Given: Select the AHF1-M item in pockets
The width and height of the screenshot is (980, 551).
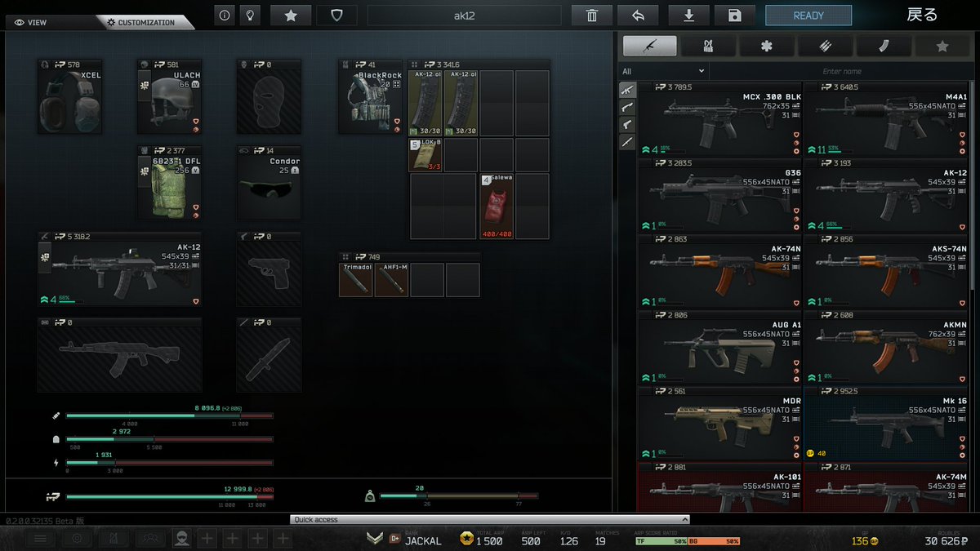Looking at the screenshot, I should click(x=391, y=279).
